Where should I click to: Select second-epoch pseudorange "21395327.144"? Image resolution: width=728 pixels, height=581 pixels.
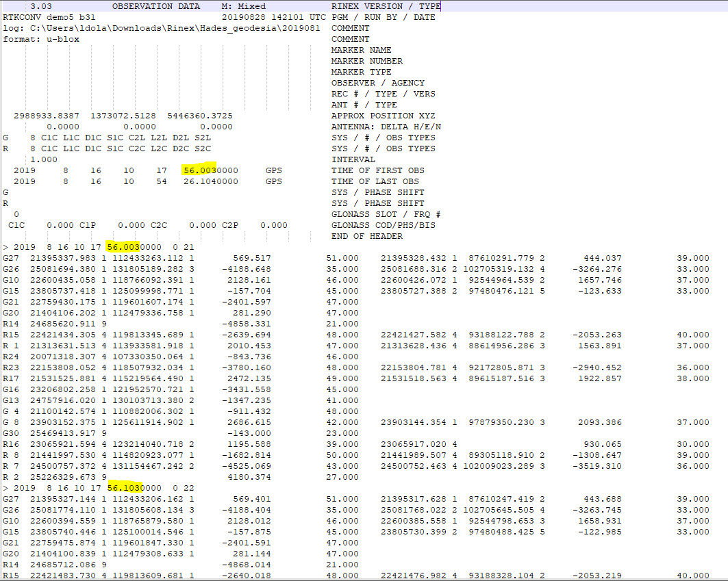click(63, 500)
